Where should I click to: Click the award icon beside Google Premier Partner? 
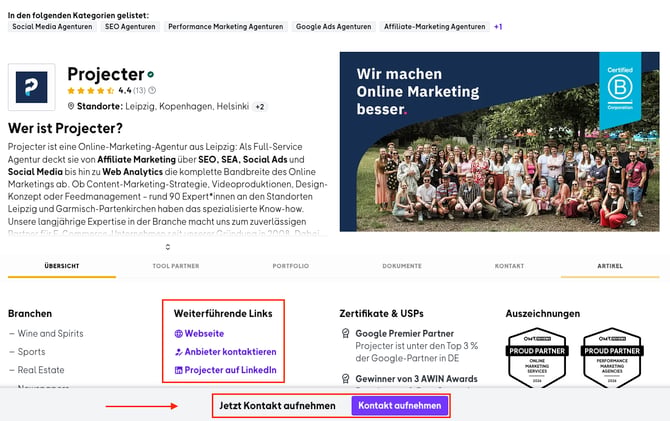click(345, 333)
